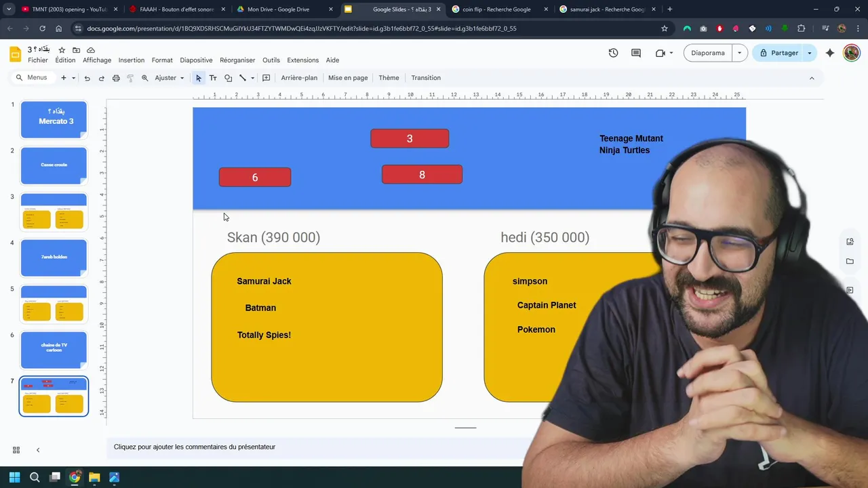Switch to TMNT opening YouTube tab

pos(68,9)
